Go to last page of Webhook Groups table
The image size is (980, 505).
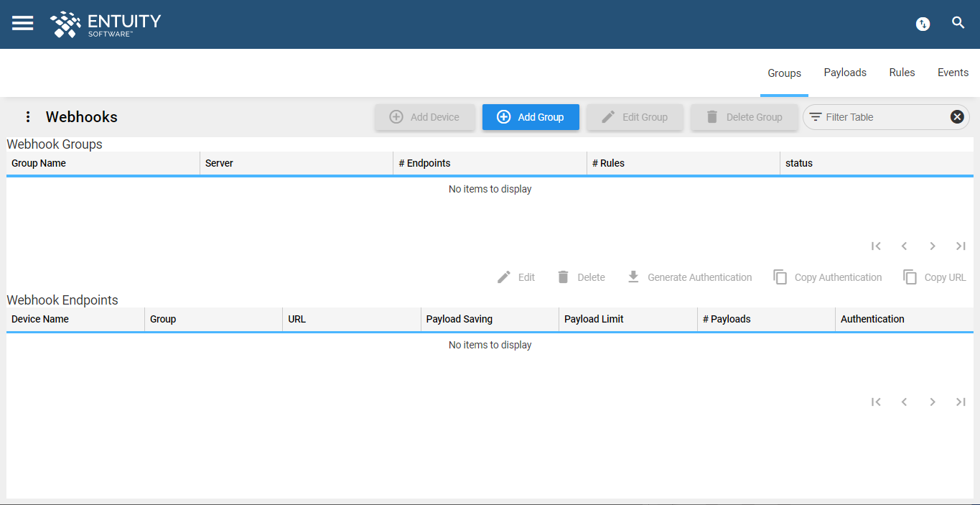point(961,246)
